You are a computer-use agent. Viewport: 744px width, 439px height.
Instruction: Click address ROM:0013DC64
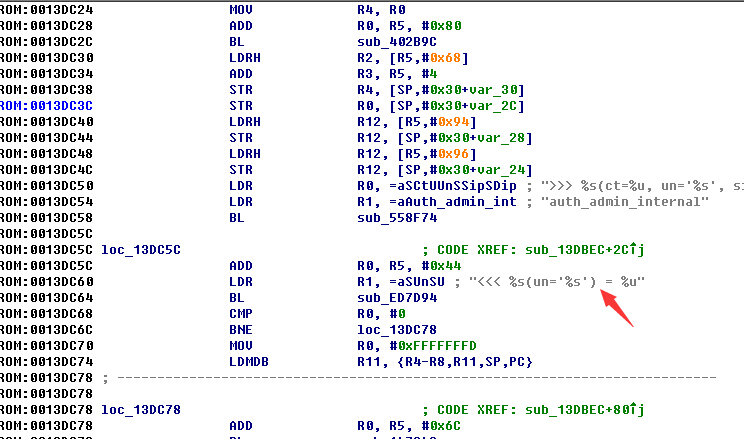coord(46,298)
